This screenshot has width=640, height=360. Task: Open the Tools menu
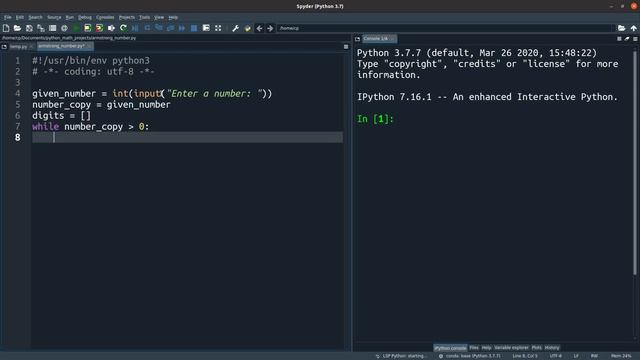144,17
